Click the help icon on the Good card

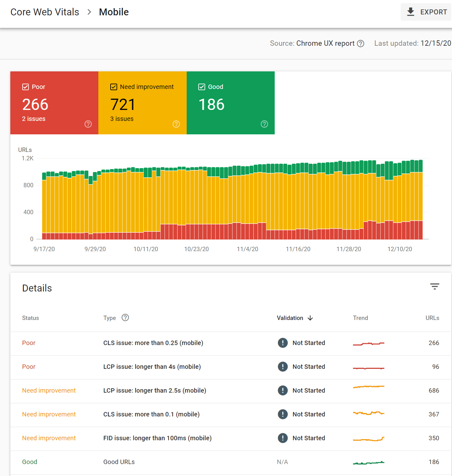tap(264, 124)
